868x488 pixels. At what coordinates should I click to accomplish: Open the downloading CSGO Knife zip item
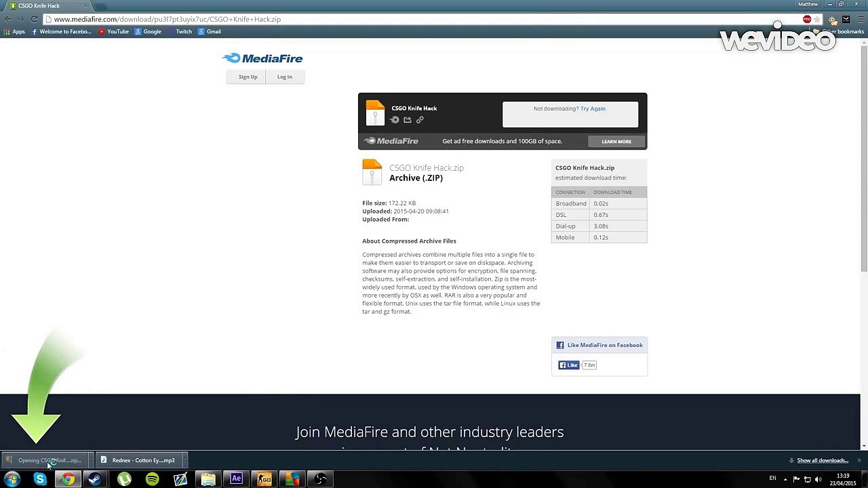tap(45, 460)
